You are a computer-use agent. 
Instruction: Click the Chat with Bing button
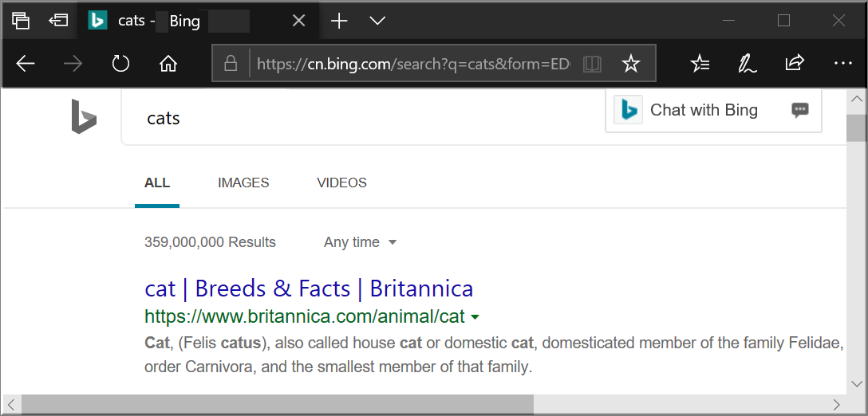[x=713, y=110]
